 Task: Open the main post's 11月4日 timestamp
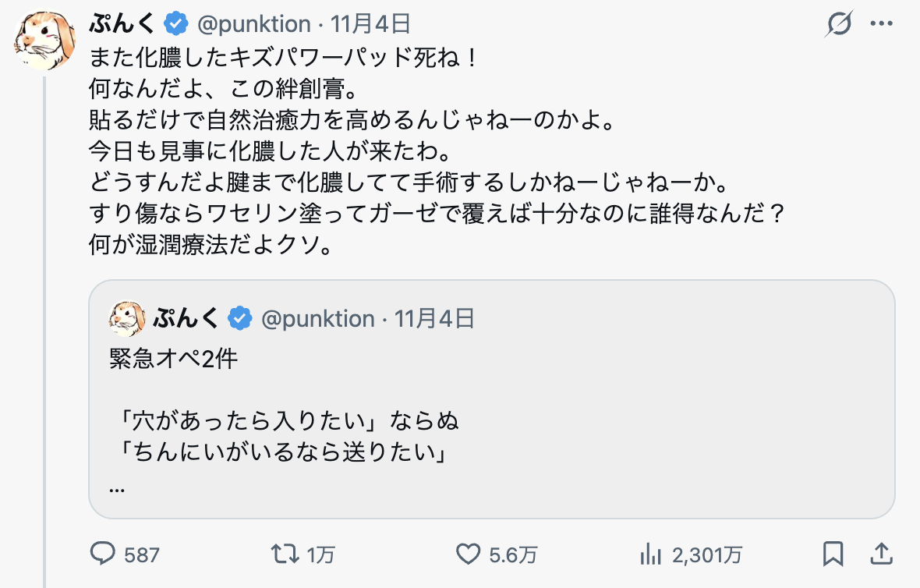pos(371,24)
